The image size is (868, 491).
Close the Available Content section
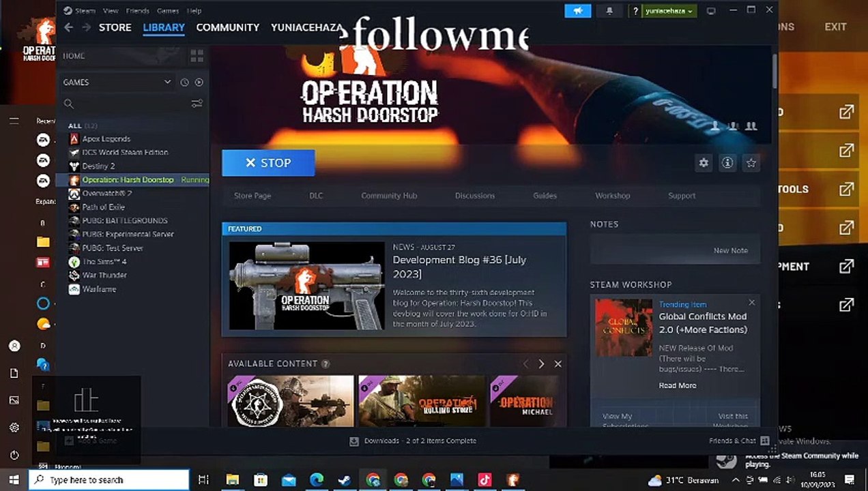click(558, 364)
